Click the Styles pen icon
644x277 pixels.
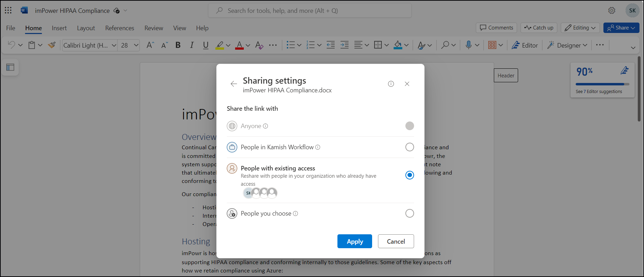click(x=421, y=45)
